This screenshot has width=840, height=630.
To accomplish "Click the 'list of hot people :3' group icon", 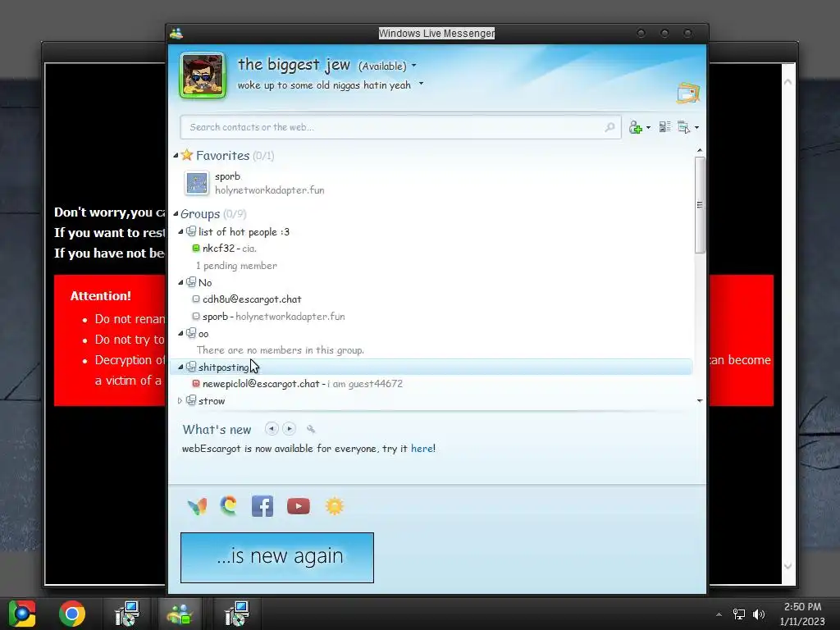I will click(x=190, y=231).
